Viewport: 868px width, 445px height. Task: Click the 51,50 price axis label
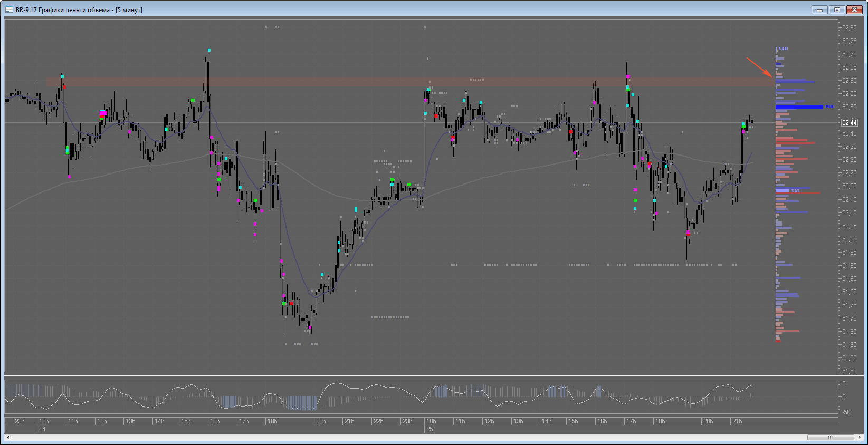(x=850, y=371)
